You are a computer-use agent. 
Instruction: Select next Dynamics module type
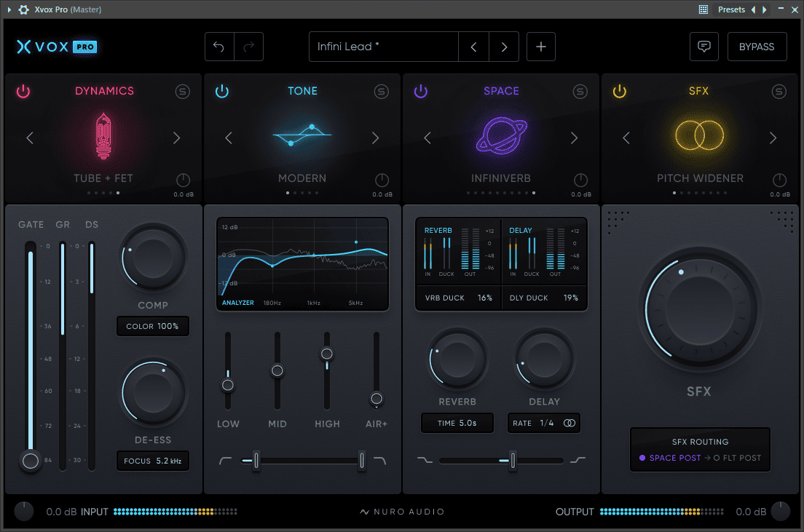click(x=176, y=138)
